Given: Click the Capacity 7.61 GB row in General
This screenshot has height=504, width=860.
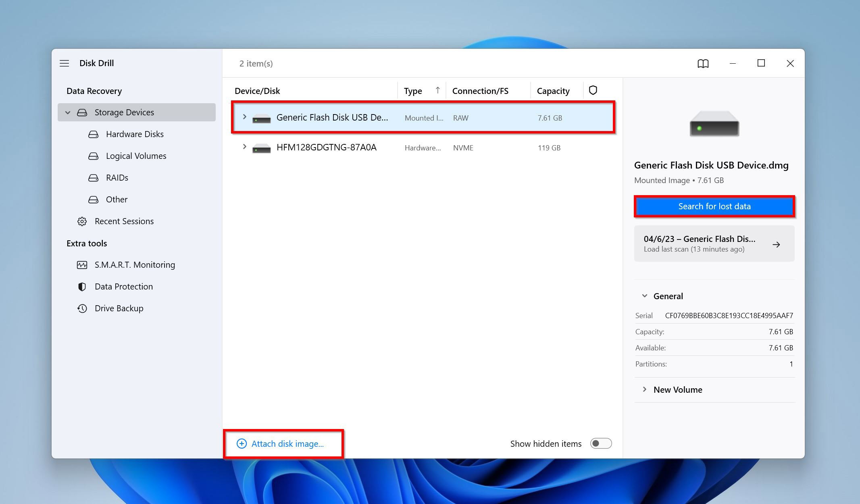Looking at the screenshot, I should point(714,331).
